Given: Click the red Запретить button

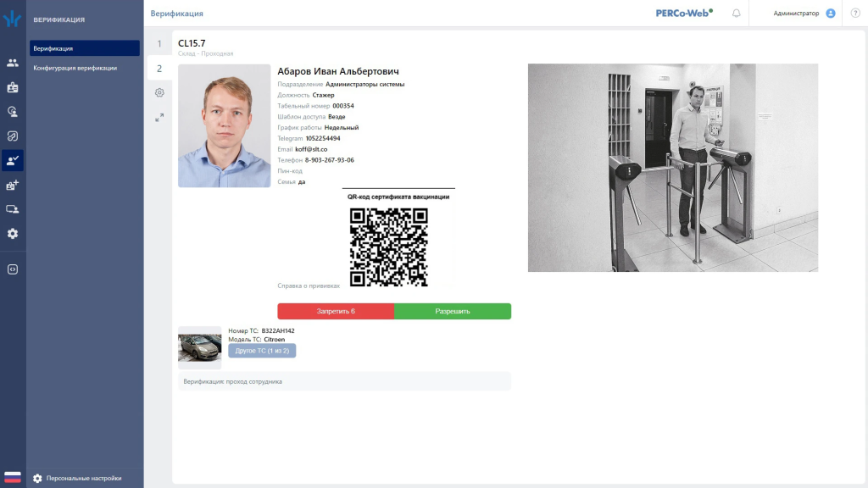Looking at the screenshot, I should [x=336, y=311].
